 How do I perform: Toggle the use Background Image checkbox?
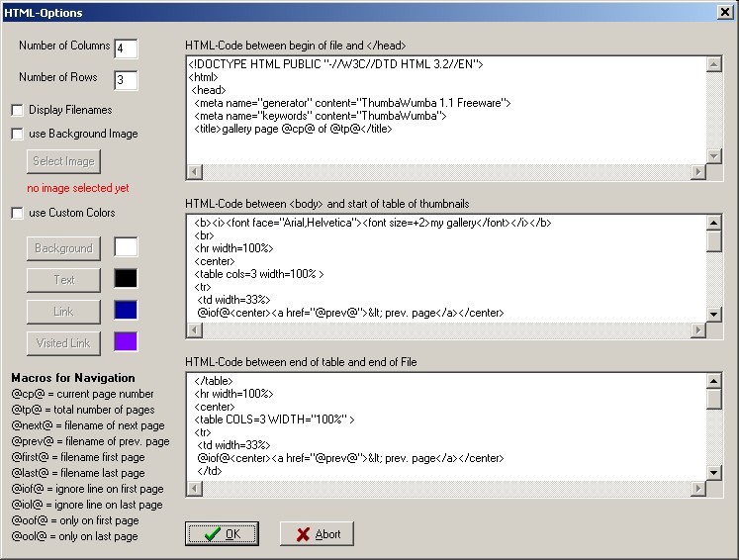pyautogui.click(x=17, y=134)
